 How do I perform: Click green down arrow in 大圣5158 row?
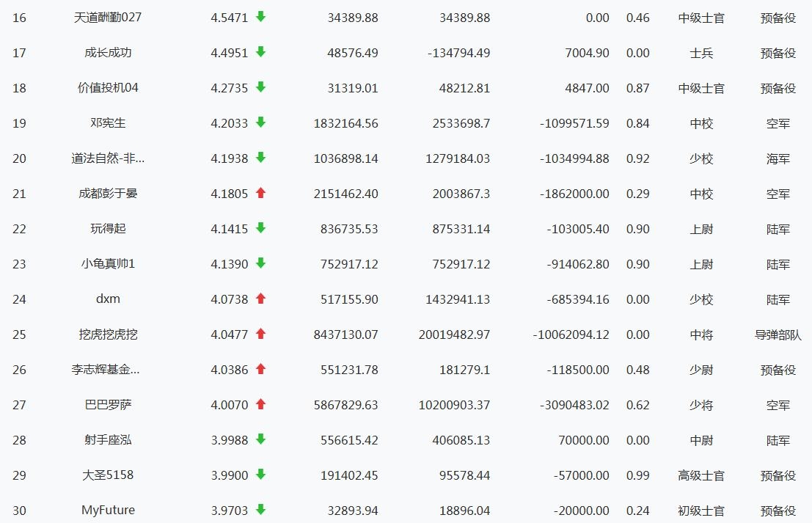click(260, 475)
